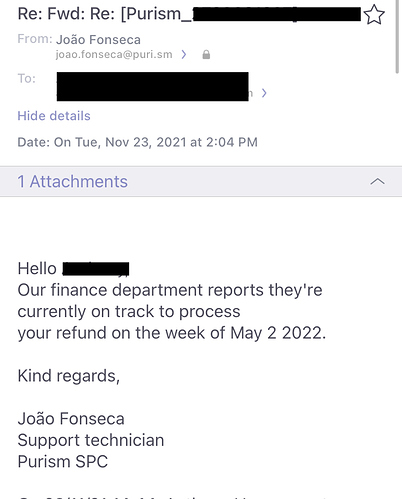This screenshot has width=402, height=499.
Task: Click the To: label
Action: pyautogui.click(x=26, y=79)
